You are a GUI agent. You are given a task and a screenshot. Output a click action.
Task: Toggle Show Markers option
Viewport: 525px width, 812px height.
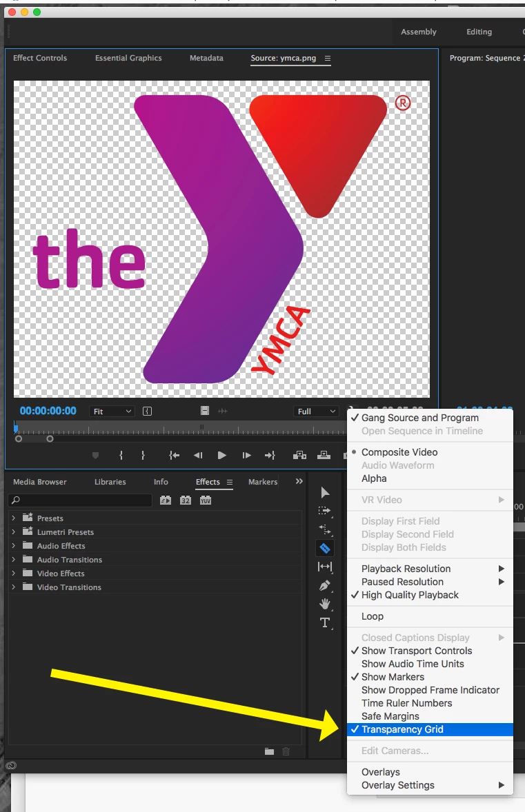(x=393, y=677)
